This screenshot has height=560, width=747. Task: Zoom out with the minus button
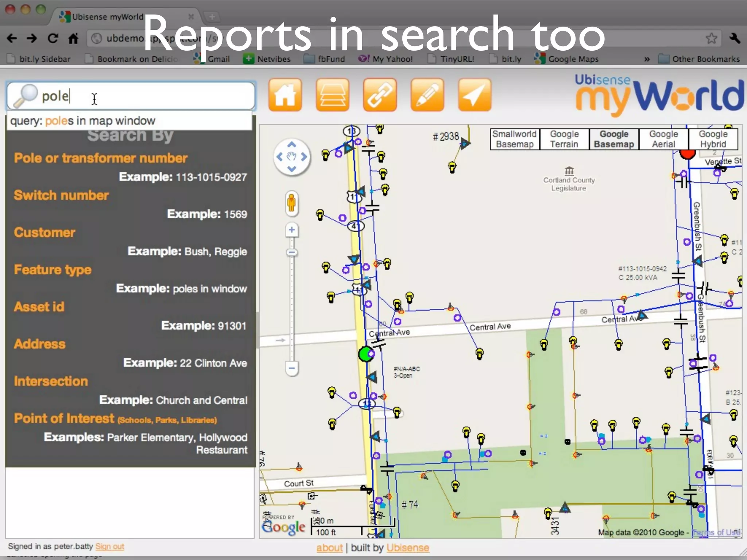[291, 368]
